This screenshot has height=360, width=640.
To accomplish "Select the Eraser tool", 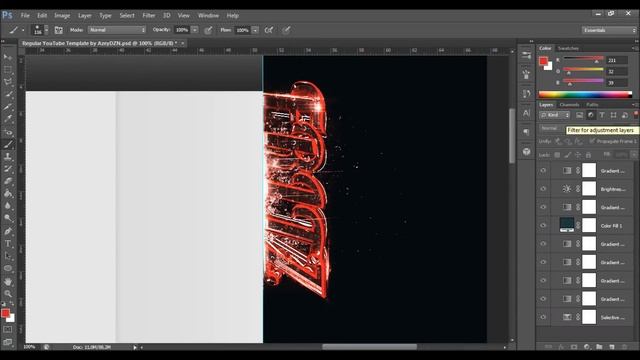I will pos(8,181).
